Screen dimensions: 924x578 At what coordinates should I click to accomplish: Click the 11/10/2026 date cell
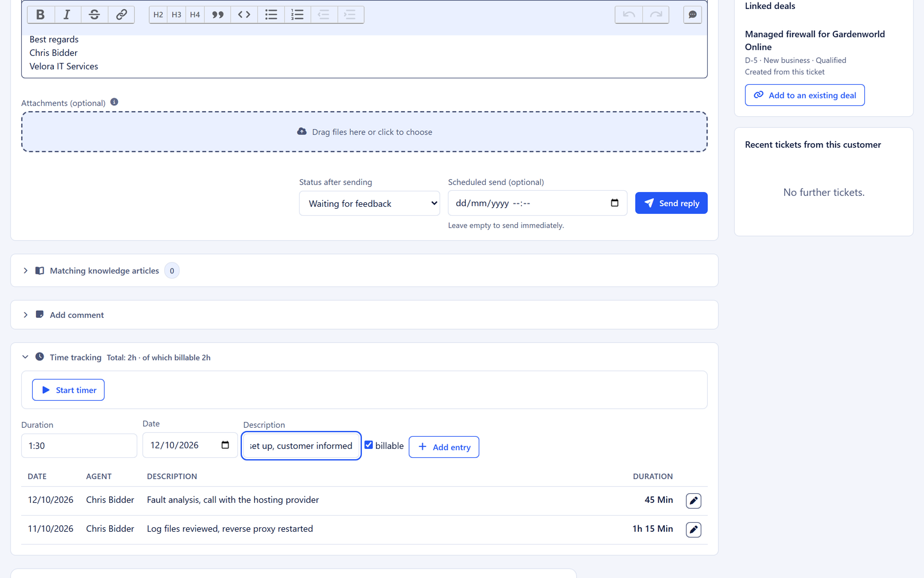[x=51, y=529]
